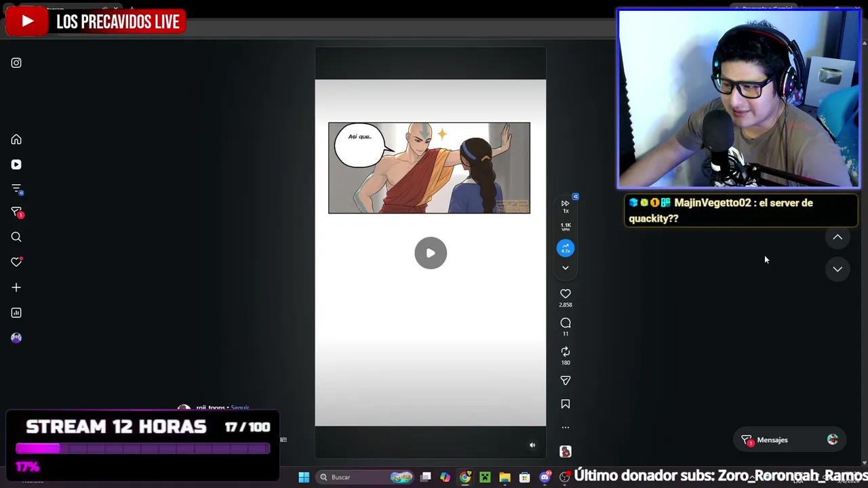The height and width of the screenshot is (488, 868).
Task: Open the reel's three-dot more options
Action: point(566,428)
